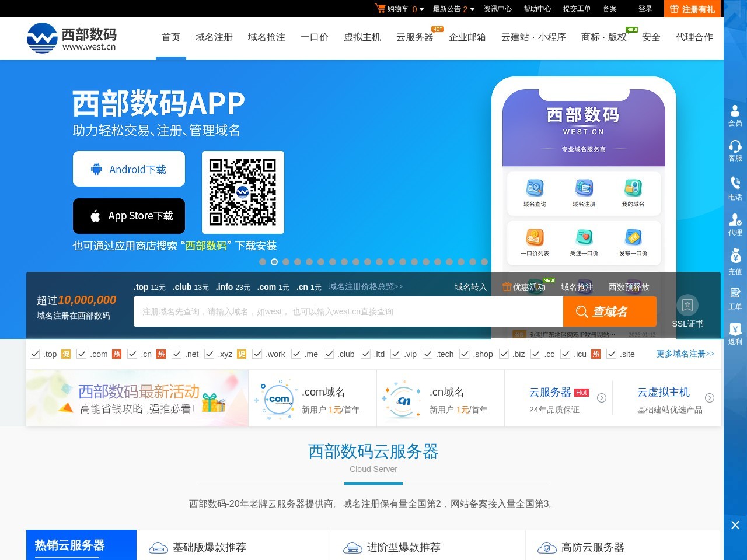Open customer service headset icon
Image resolution: width=747 pixels, height=560 pixels.
(735, 146)
